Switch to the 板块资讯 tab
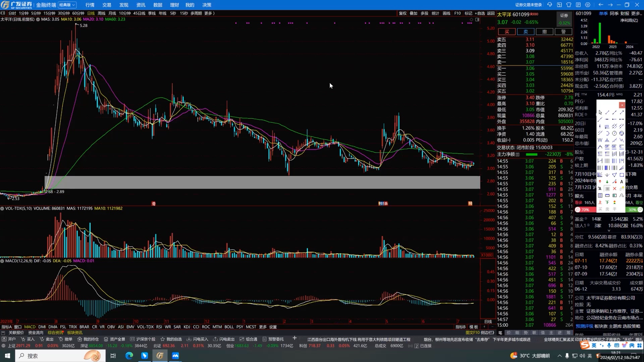The image size is (644, 362). point(75,333)
